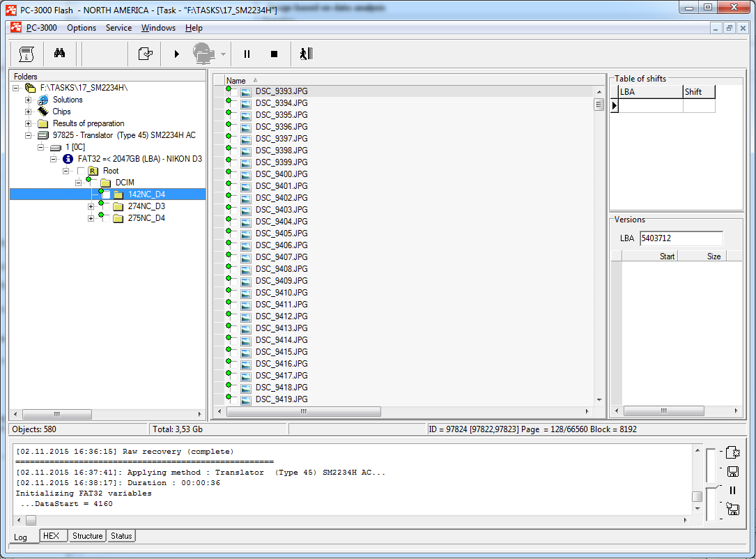The height and width of the screenshot is (559, 756).
Task: Switch to the HEX tab
Action: tap(51, 536)
